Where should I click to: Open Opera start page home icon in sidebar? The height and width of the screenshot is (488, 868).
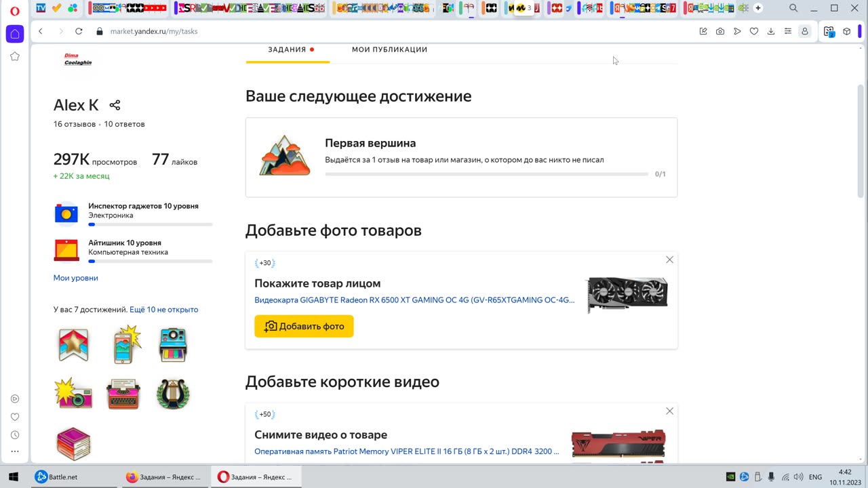pyautogui.click(x=15, y=34)
